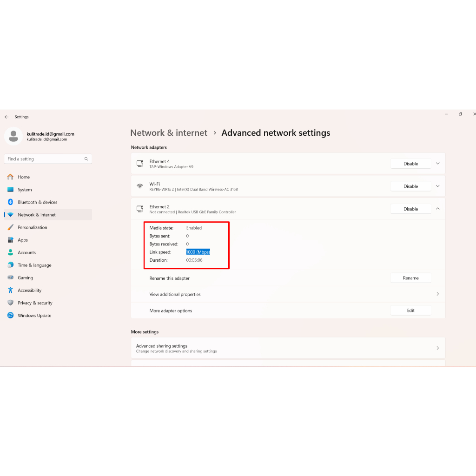The height and width of the screenshot is (476, 476).
Task: Click the kulitrade.id@gmail.com account name
Action: pyautogui.click(x=50, y=134)
